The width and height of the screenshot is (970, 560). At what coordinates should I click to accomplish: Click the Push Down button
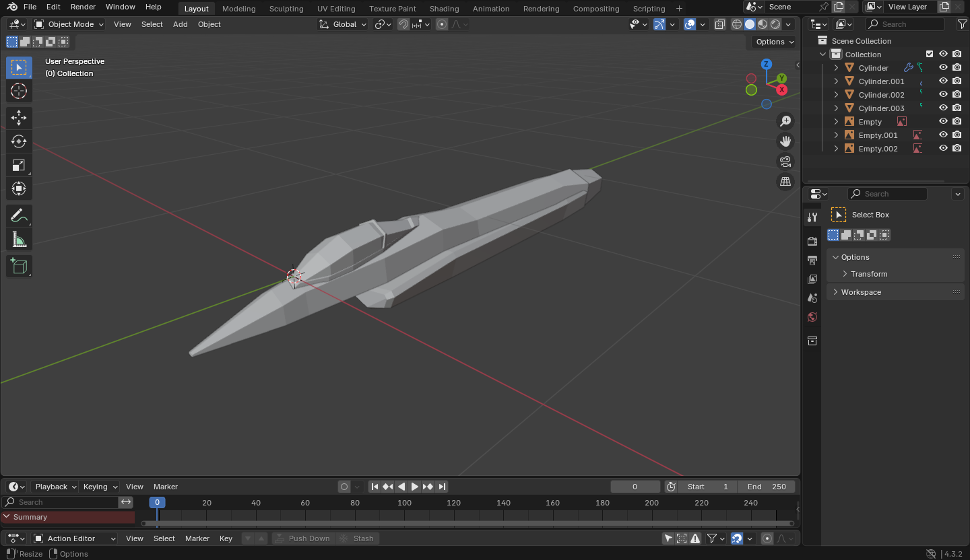pyautogui.click(x=302, y=538)
